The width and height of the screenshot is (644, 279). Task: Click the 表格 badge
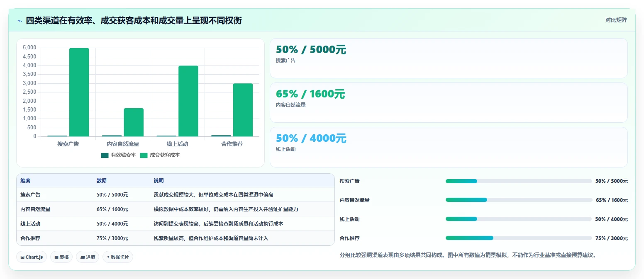point(61,257)
